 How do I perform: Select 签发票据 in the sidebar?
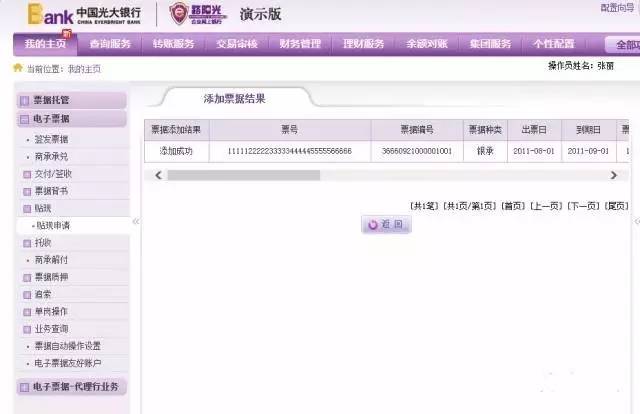(x=51, y=140)
